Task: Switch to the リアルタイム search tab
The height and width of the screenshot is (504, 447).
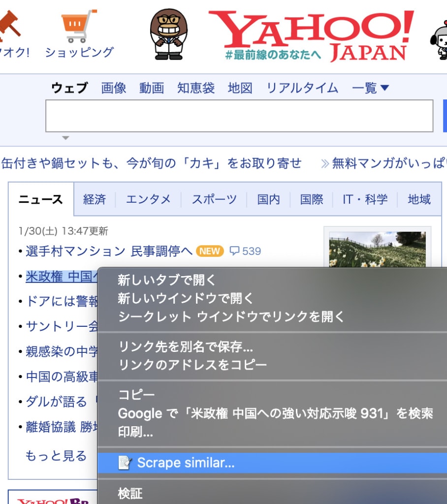Action: (x=302, y=88)
